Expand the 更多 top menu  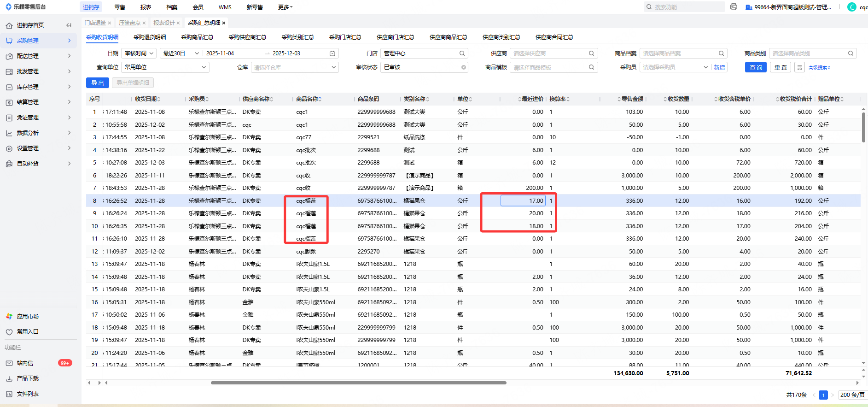coord(285,7)
